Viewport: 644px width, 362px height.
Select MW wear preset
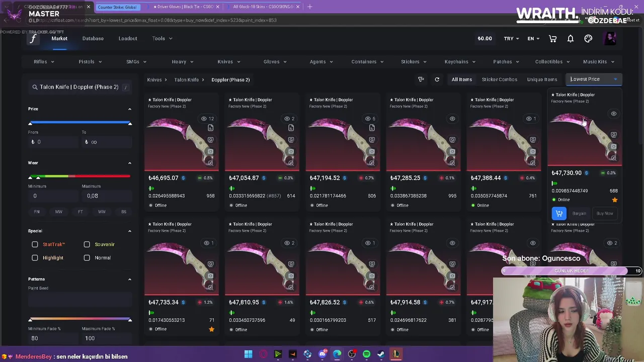coord(58,212)
